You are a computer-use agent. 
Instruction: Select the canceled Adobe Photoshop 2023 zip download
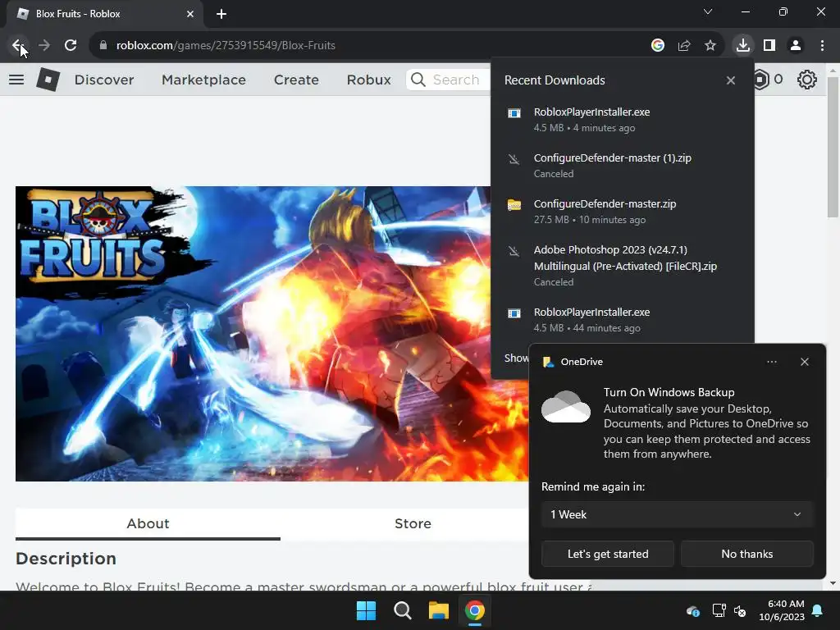[623, 266]
